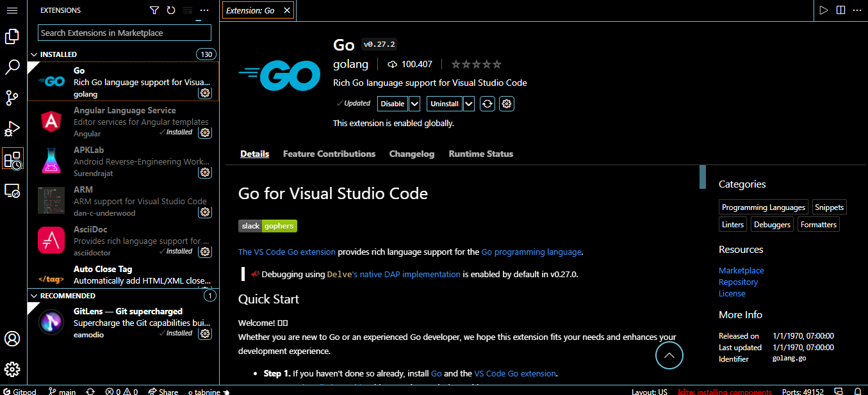
Task: Select the AsciiDoc extension entry
Action: (x=124, y=241)
